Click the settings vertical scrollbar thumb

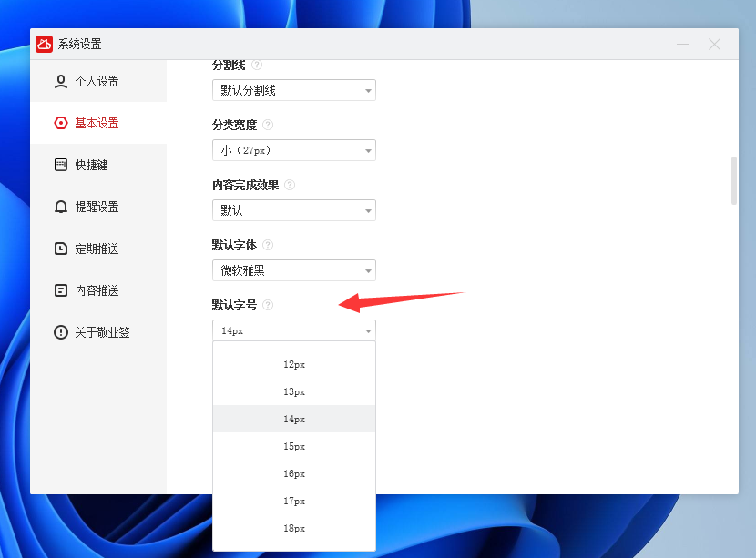click(734, 181)
